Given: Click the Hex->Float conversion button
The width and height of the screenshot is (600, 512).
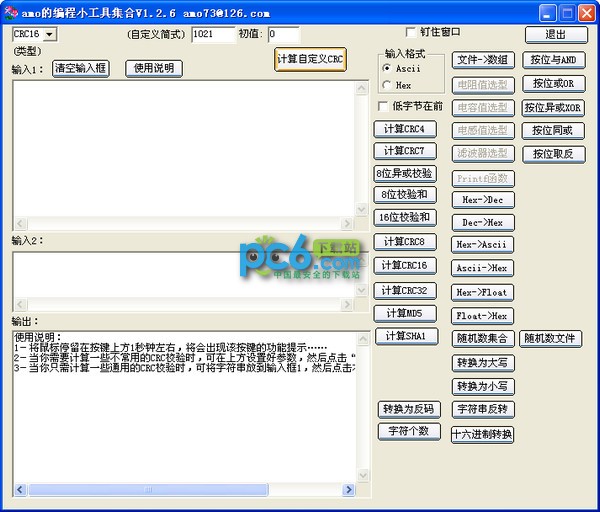Looking at the screenshot, I should click(482, 293).
